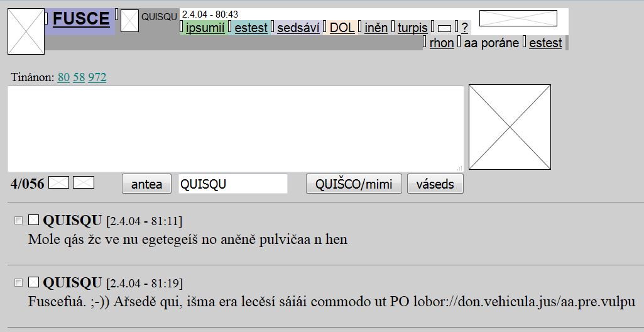Click the QUIŠCO/mimi button
This screenshot has width=644, height=332.
[354, 184]
